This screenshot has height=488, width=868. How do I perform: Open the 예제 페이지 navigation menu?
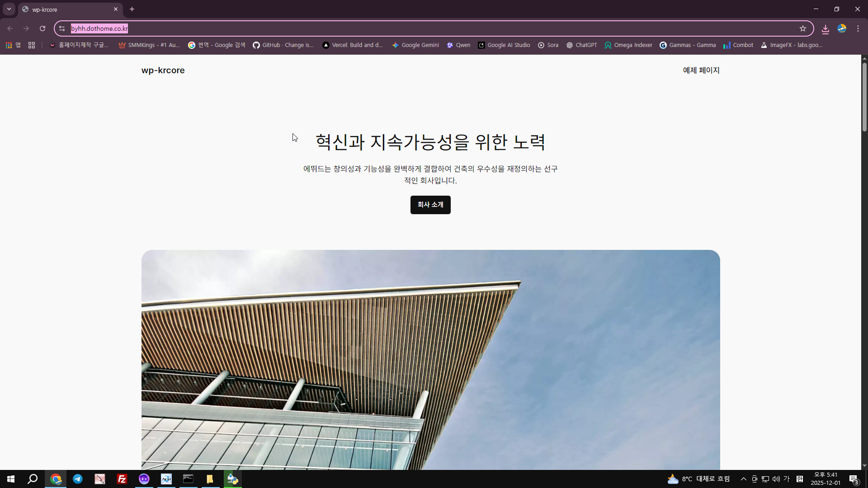[701, 70]
